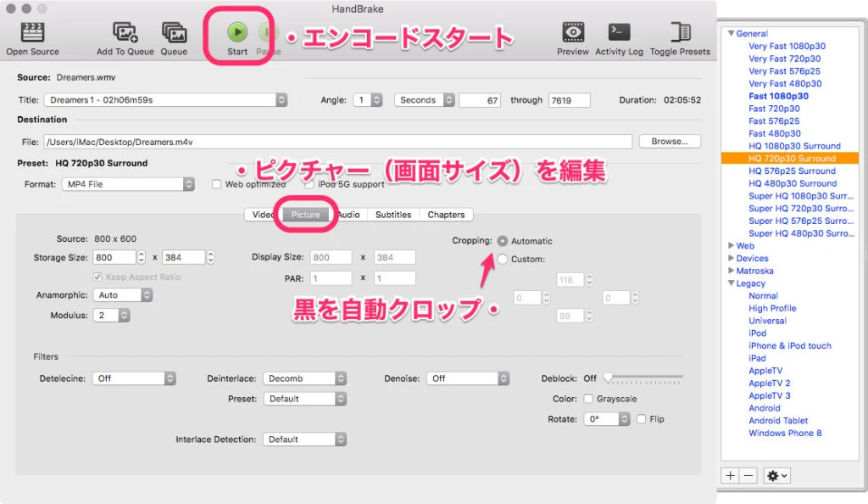868x504 pixels.
Task: Add a new preset with the plus button
Action: [x=730, y=475]
